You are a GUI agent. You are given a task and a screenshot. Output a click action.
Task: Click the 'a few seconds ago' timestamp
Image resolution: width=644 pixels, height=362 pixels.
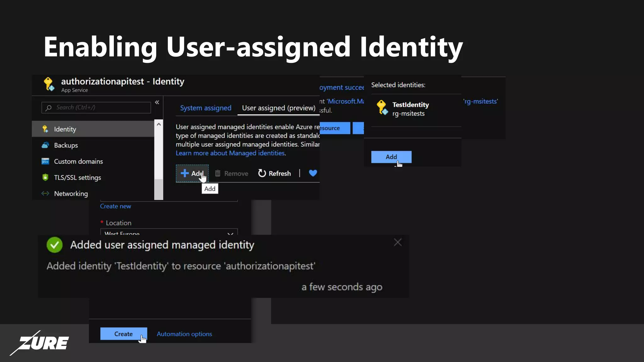click(x=342, y=287)
